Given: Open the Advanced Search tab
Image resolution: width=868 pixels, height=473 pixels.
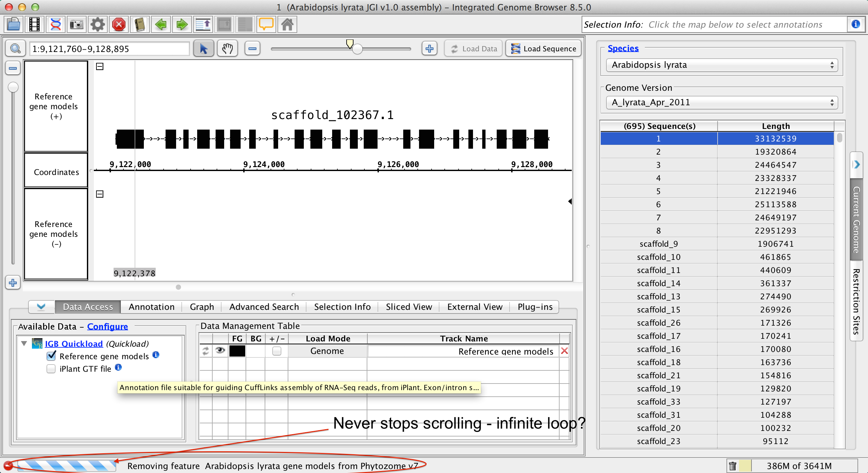Looking at the screenshot, I should point(264,307).
